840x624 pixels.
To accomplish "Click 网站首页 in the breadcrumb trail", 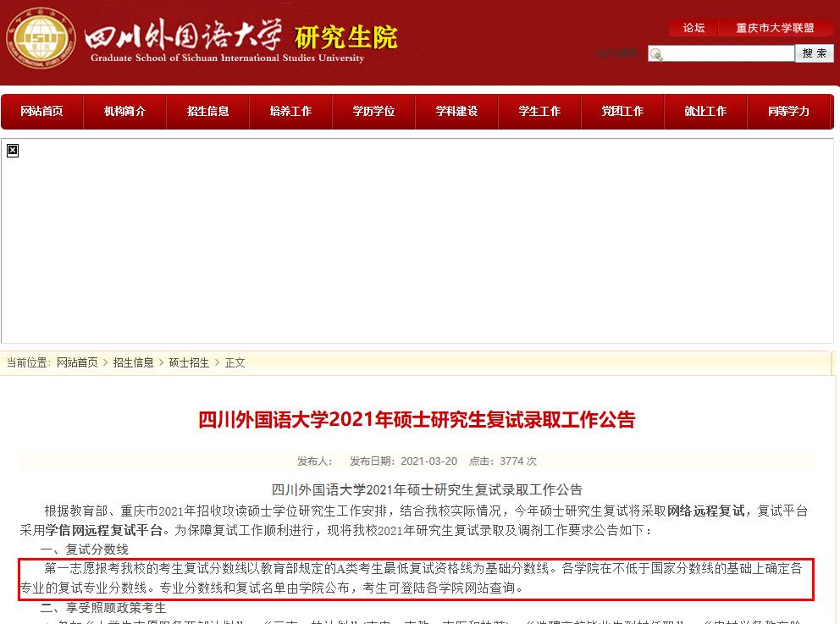I will tap(77, 362).
